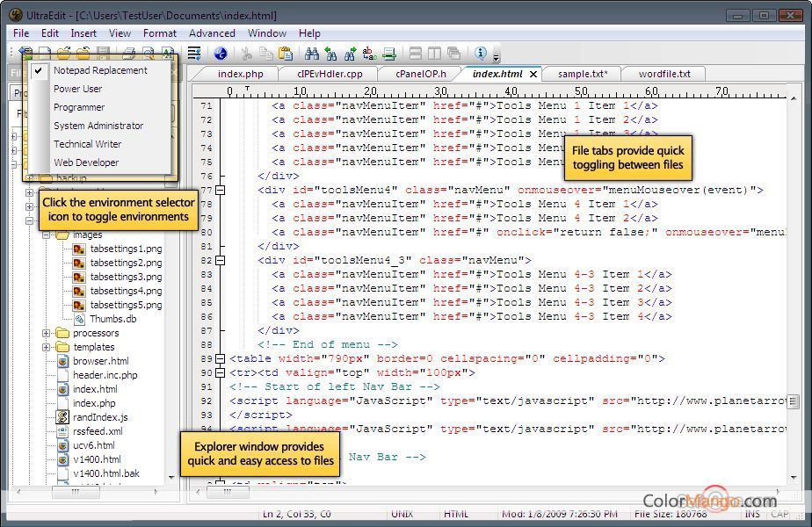The height and width of the screenshot is (527, 812).
Task: Open the Format menu
Action: click(160, 33)
